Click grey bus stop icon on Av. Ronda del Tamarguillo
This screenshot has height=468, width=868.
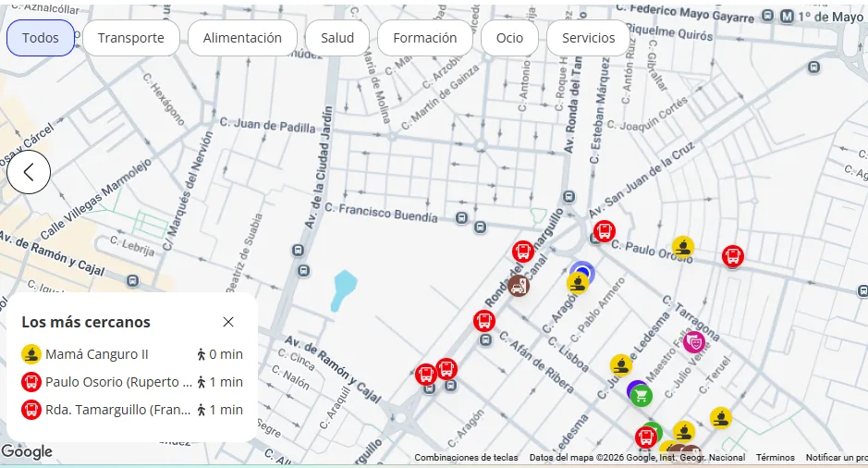(569, 197)
